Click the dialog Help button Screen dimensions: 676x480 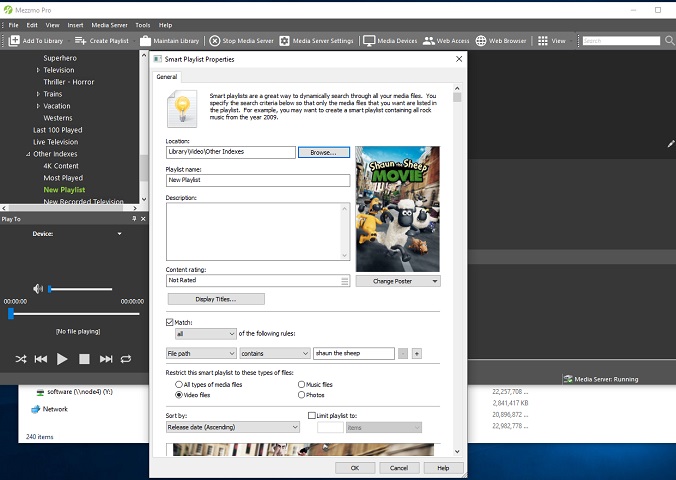443,468
